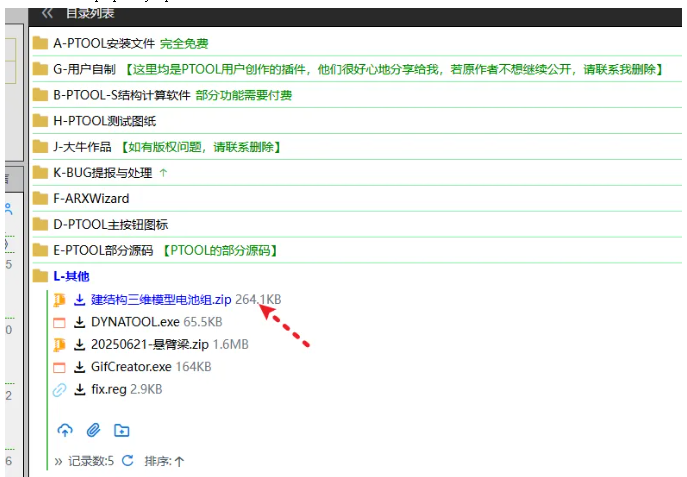The width and height of the screenshot is (687, 477).
Task: Refresh the file list
Action: pos(127,461)
